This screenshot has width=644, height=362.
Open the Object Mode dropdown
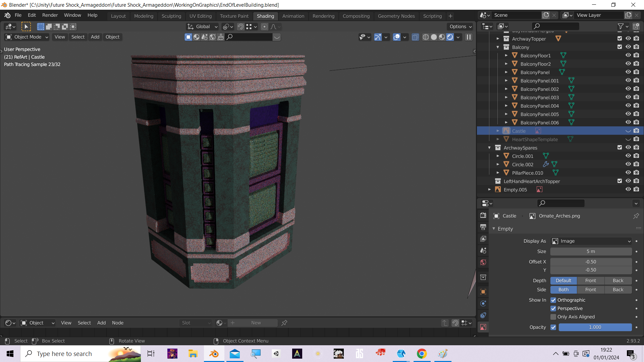pos(27,37)
